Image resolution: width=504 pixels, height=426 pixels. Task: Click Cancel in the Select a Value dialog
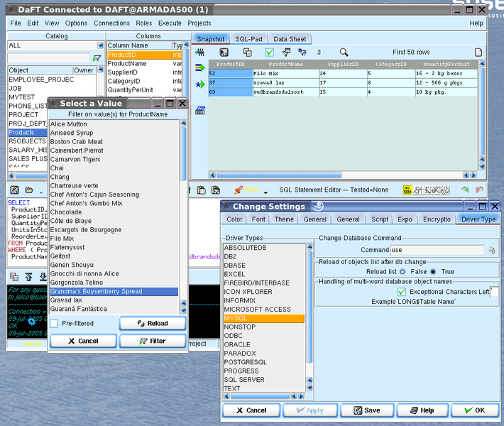83,341
